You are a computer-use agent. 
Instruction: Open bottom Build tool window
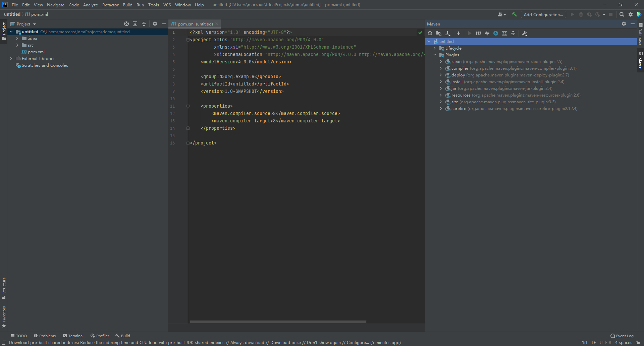coord(123,336)
